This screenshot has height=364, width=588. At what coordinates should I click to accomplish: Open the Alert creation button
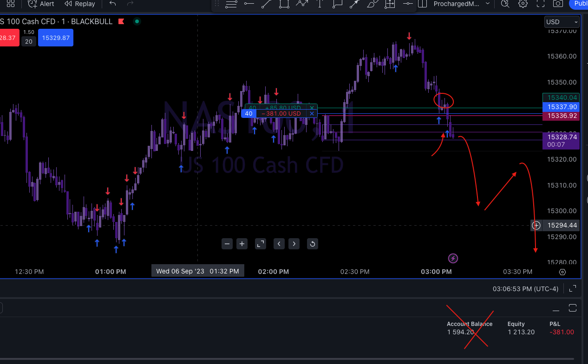[41, 4]
